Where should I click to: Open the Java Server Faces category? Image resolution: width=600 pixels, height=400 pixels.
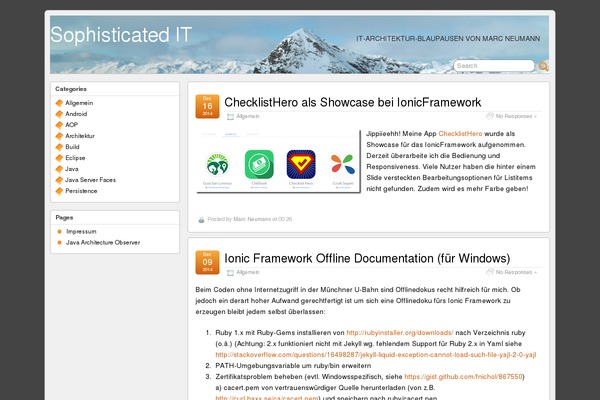[x=90, y=180]
